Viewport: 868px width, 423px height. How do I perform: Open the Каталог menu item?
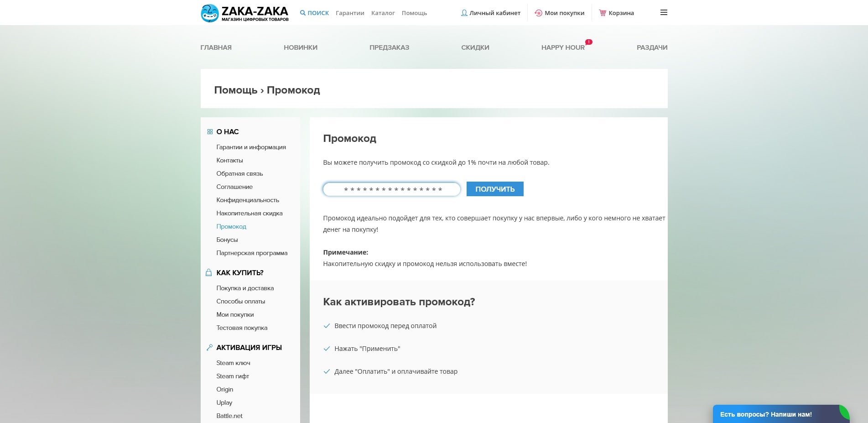[x=383, y=13]
